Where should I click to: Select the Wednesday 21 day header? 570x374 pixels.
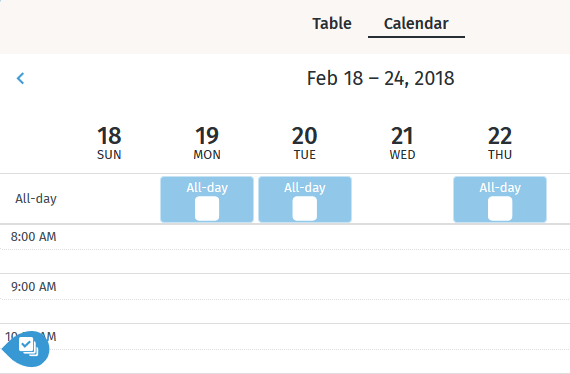pyautogui.click(x=402, y=143)
